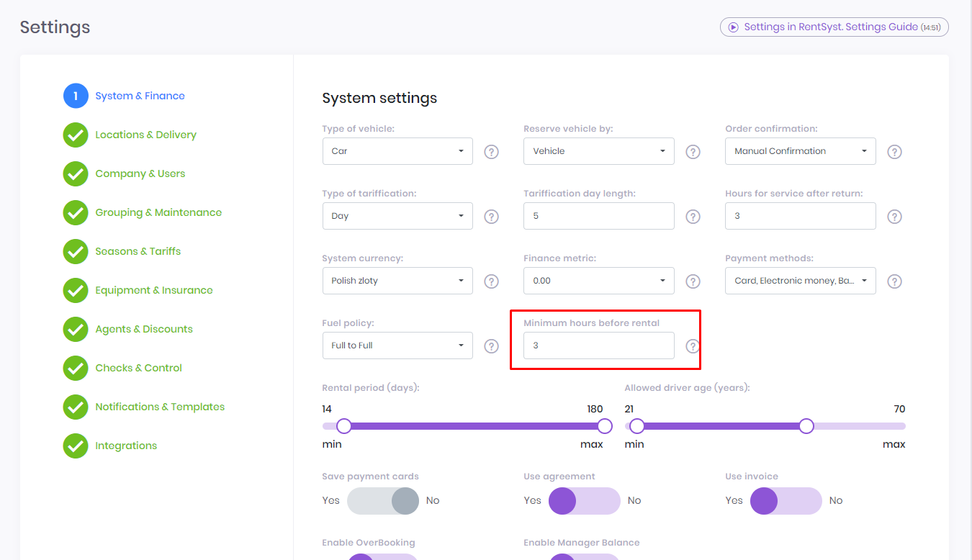Viewport: 972px width, 560px height.
Task: Click the checkmark icon for Seasons & Tariffs
Action: click(x=76, y=251)
